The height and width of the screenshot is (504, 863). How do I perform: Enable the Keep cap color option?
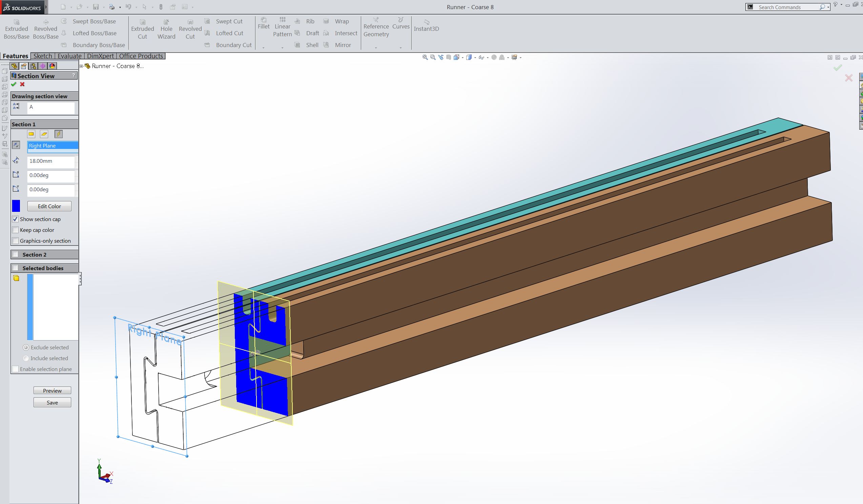[x=15, y=230]
